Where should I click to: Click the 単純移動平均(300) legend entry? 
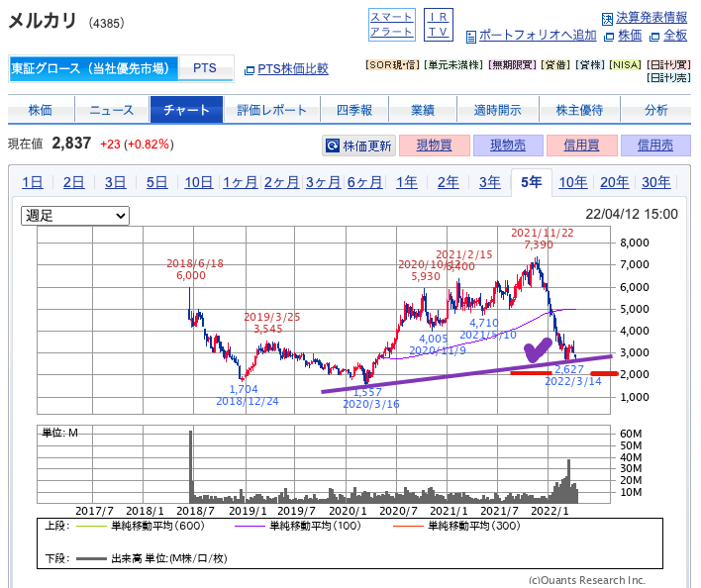tap(456, 526)
